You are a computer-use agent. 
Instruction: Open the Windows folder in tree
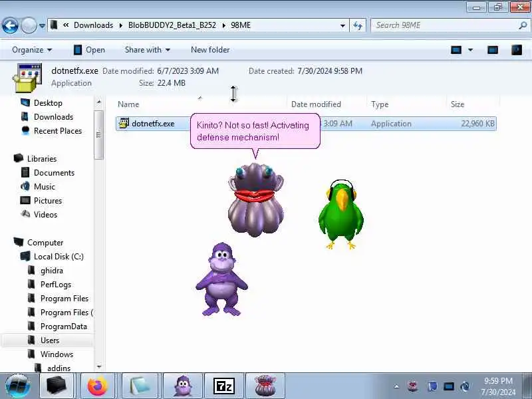(x=57, y=354)
